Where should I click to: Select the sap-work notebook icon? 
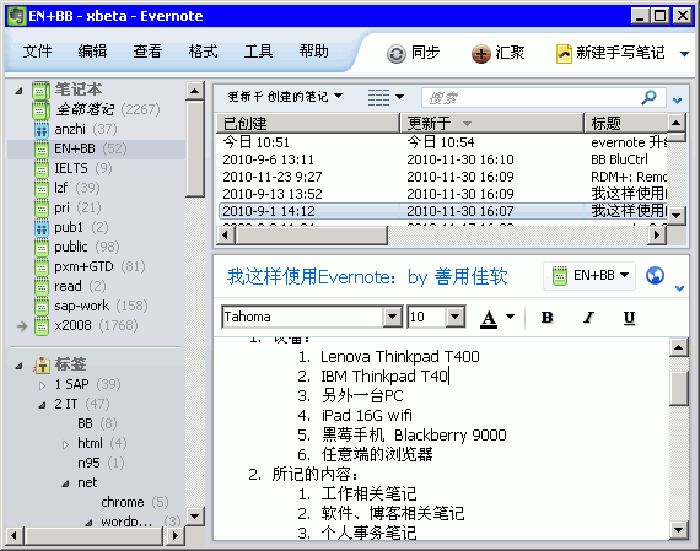(x=41, y=306)
